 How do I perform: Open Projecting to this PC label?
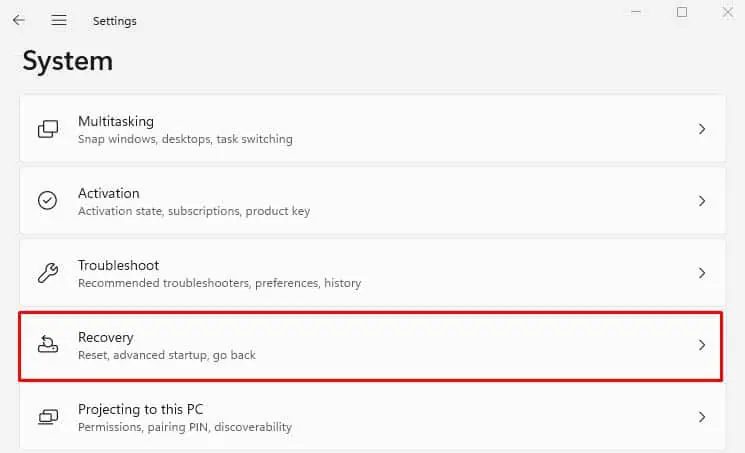point(140,409)
